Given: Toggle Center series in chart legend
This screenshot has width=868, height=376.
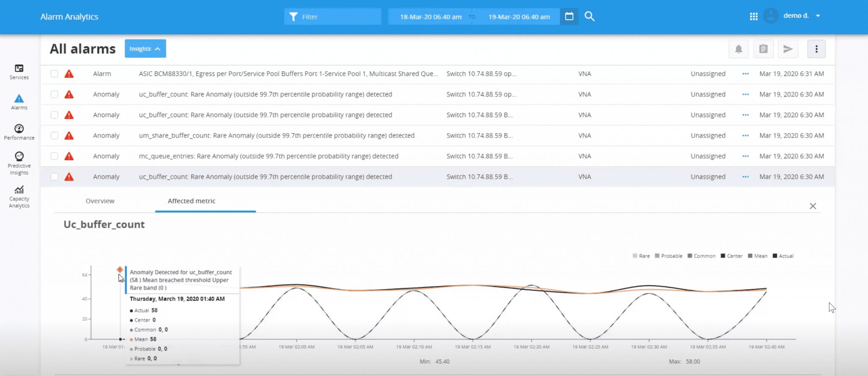Looking at the screenshot, I should [x=732, y=256].
